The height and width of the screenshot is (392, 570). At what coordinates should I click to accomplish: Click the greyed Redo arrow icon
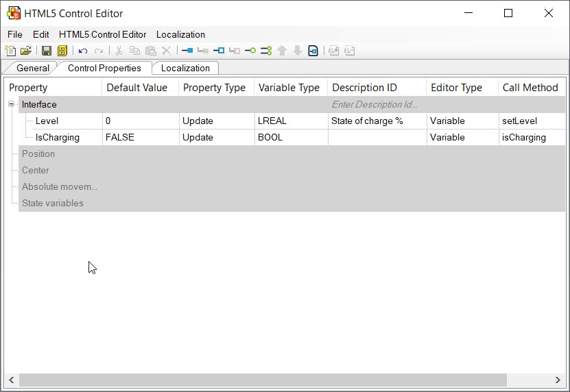coord(99,51)
